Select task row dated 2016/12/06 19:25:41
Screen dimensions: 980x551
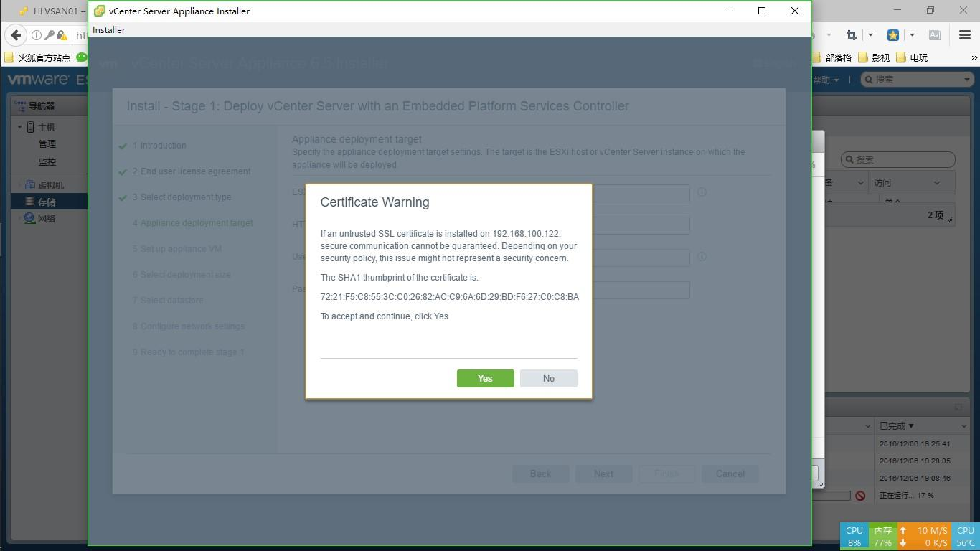(x=914, y=443)
